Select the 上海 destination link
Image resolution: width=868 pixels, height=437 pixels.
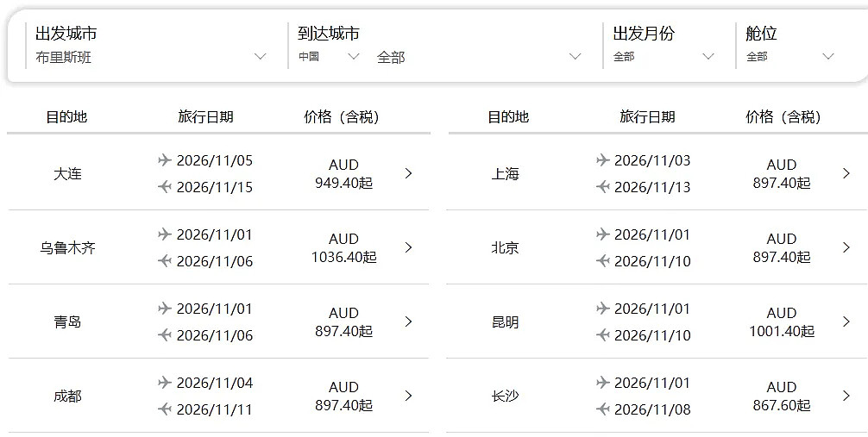click(x=505, y=174)
